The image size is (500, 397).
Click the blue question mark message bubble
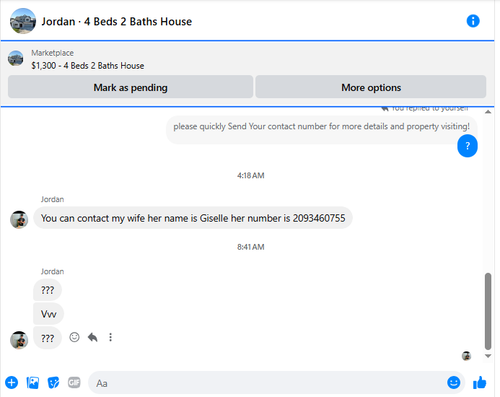(x=467, y=146)
